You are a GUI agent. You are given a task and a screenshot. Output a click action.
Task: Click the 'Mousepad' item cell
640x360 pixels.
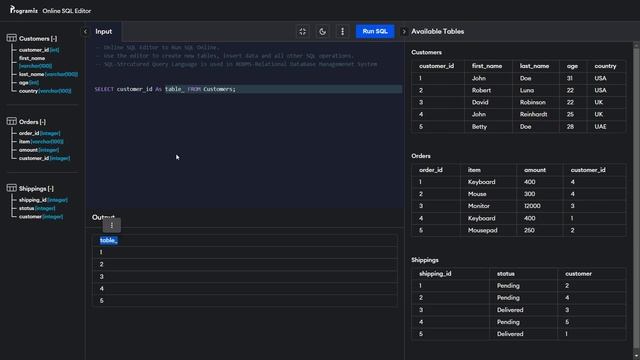(x=482, y=231)
